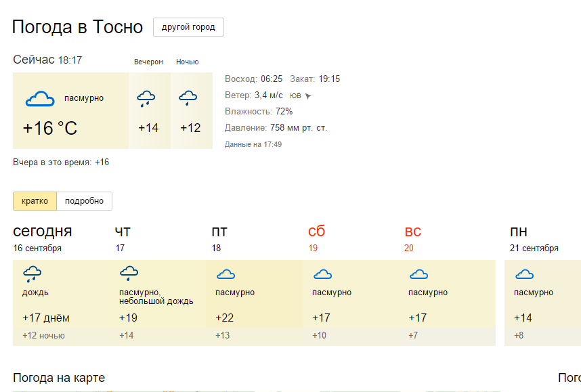Select the сегодня 16 сентября day header
This screenshot has height=392, width=581.
(x=42, y=238)
